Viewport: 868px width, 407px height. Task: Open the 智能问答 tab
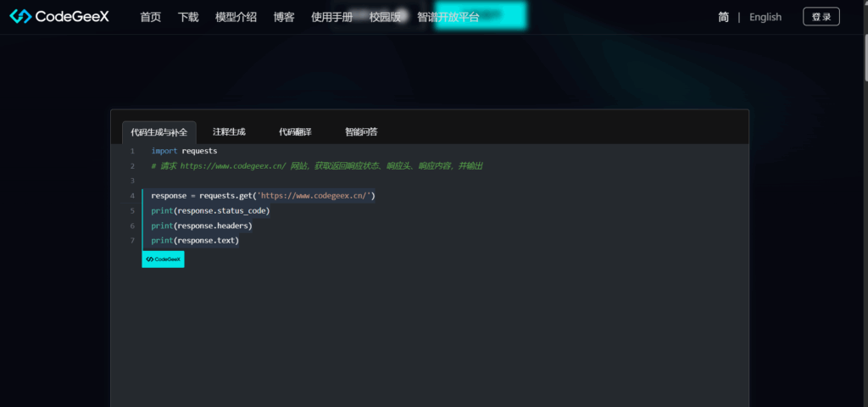pos(361,131)
